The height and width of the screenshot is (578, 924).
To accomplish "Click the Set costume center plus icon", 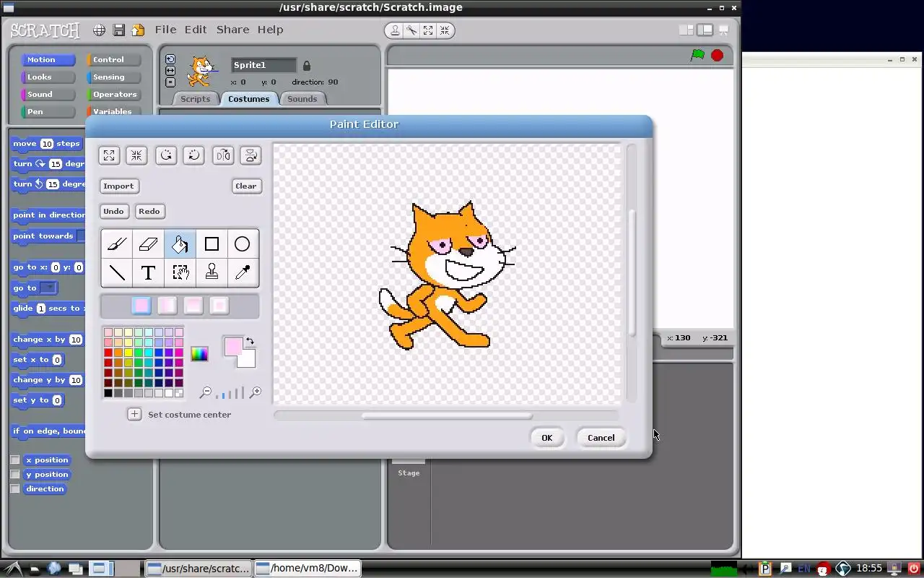I will [x=134, y=414].
